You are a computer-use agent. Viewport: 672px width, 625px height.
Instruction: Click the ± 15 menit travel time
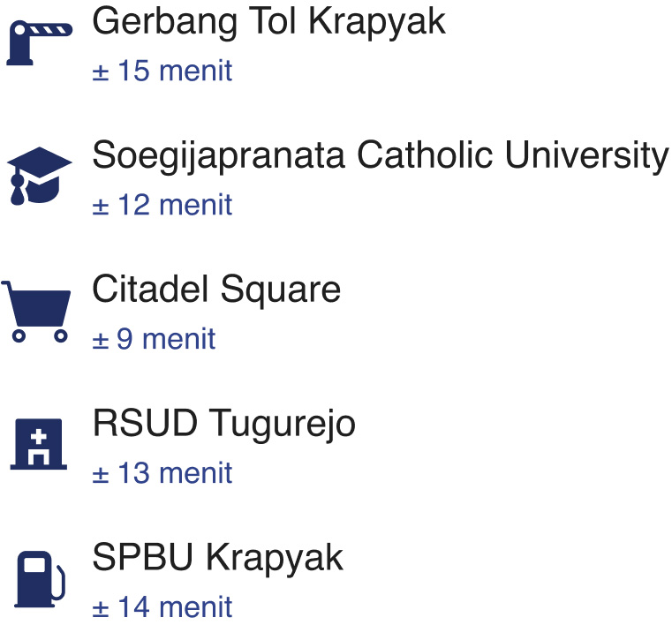(x=162, y=71)
